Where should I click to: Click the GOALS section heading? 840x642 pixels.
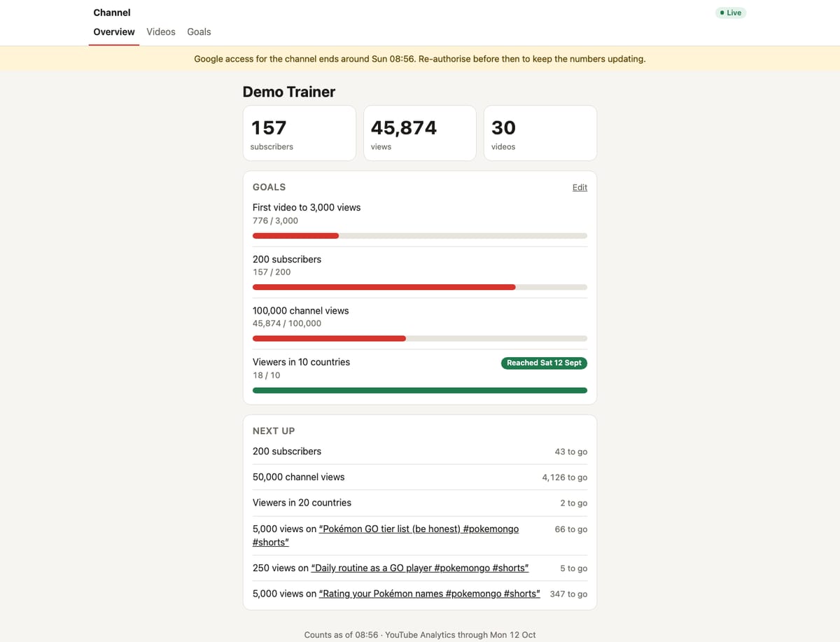(x=269, y=187)
